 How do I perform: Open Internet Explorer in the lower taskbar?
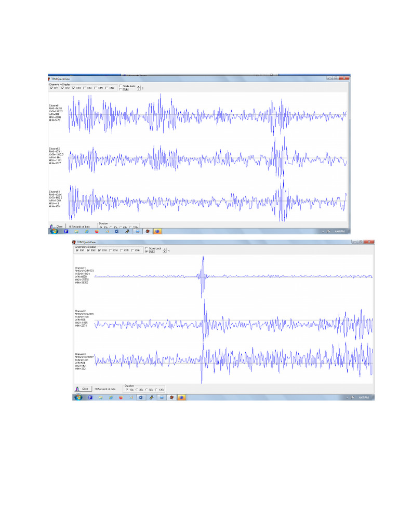[x=111, y=397]
